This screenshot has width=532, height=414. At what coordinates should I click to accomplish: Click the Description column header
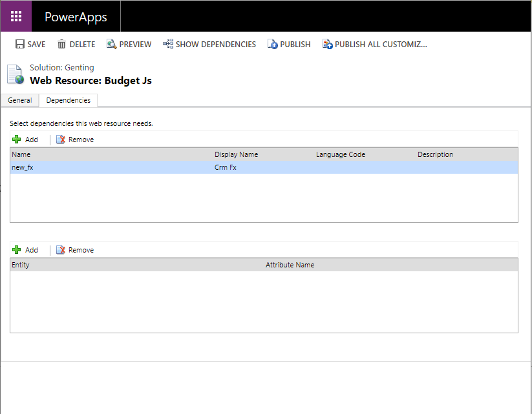435,154
